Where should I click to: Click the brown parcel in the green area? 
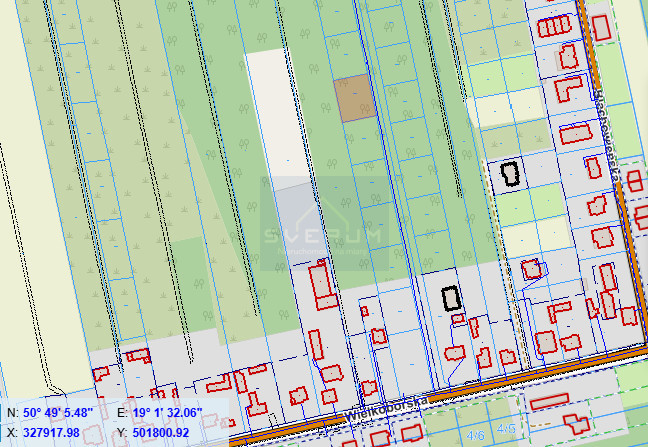(x=354, y=100)
